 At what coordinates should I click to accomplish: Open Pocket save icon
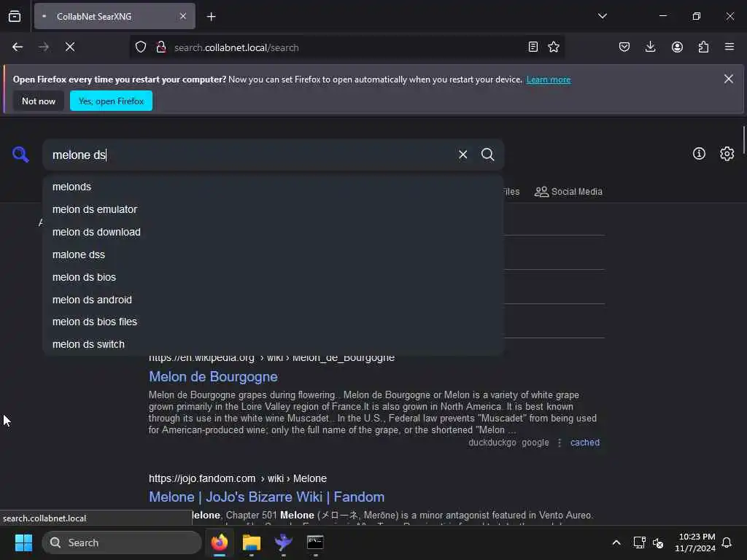pos(624,47)
